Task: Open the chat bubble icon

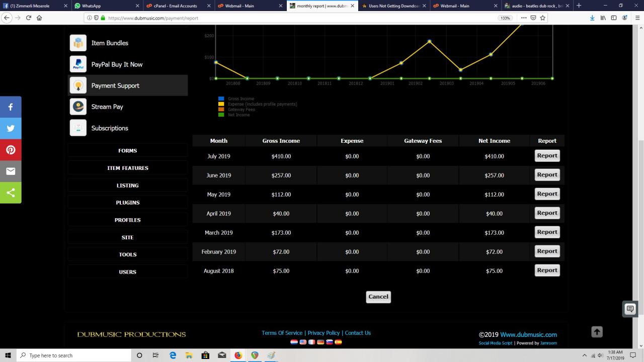Action: 630,309
